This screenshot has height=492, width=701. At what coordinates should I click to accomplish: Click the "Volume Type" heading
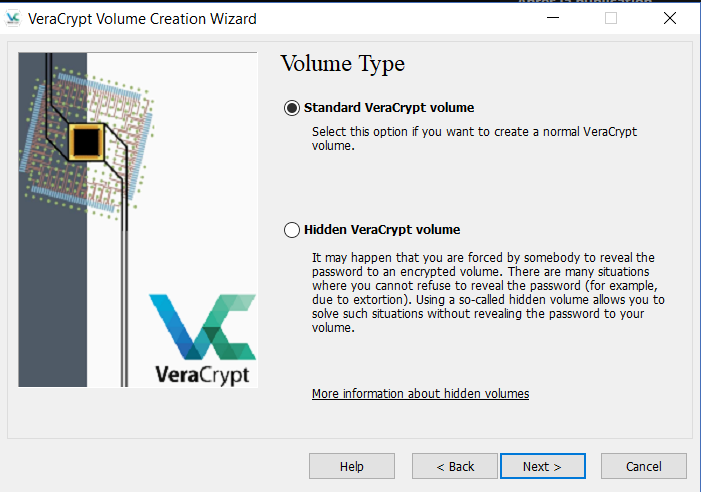tap(342, 64)
